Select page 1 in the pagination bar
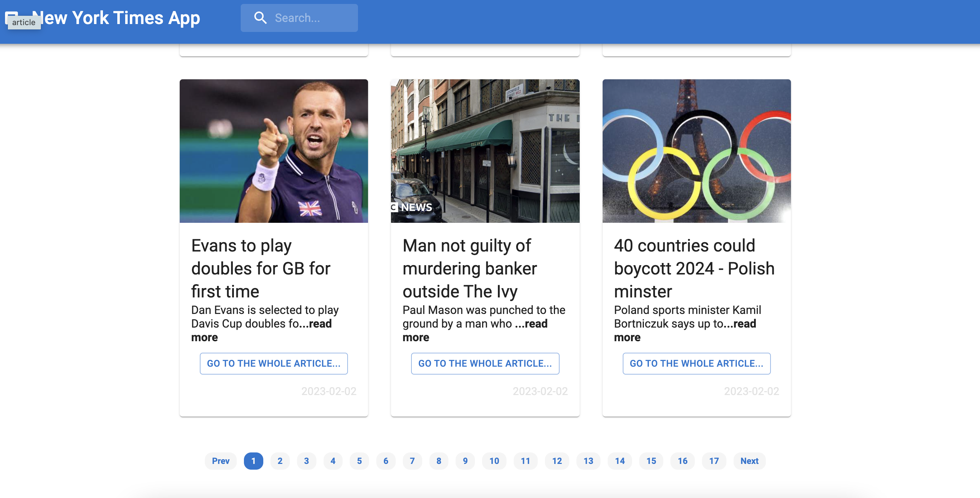This screenshot has width=980, height=498. [253, 461]
